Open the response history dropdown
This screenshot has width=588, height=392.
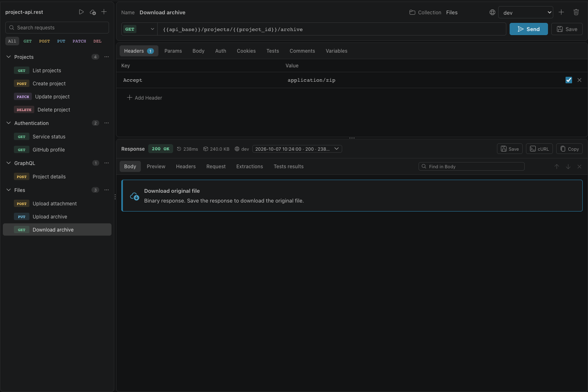[x=297, y=149]
